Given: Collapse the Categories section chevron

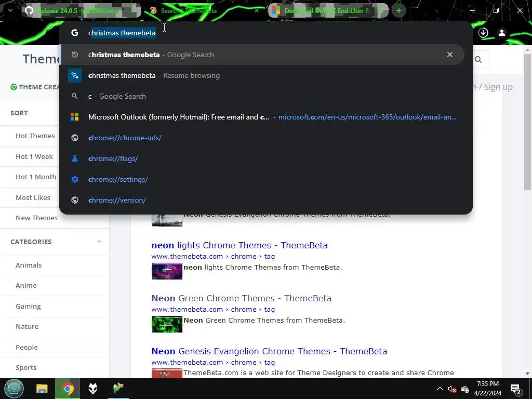Looking at the screenshot, I should coord(99,242).
